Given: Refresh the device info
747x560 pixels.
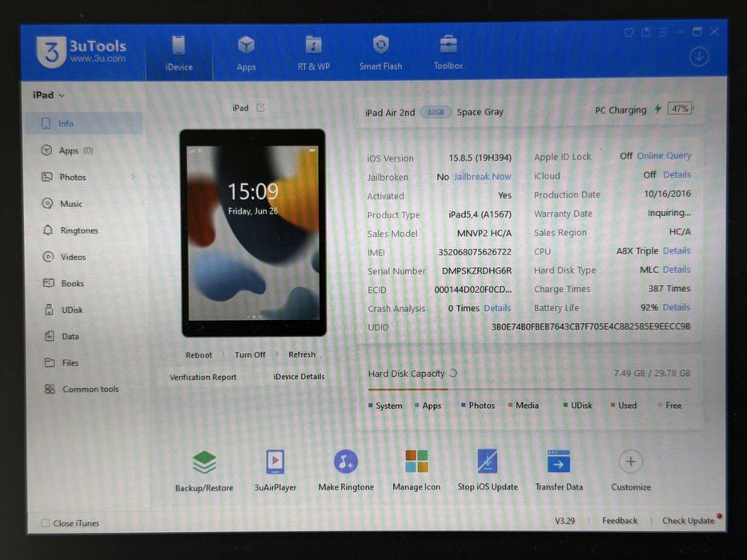Looking at the screenshot, I should pos(302,354).
